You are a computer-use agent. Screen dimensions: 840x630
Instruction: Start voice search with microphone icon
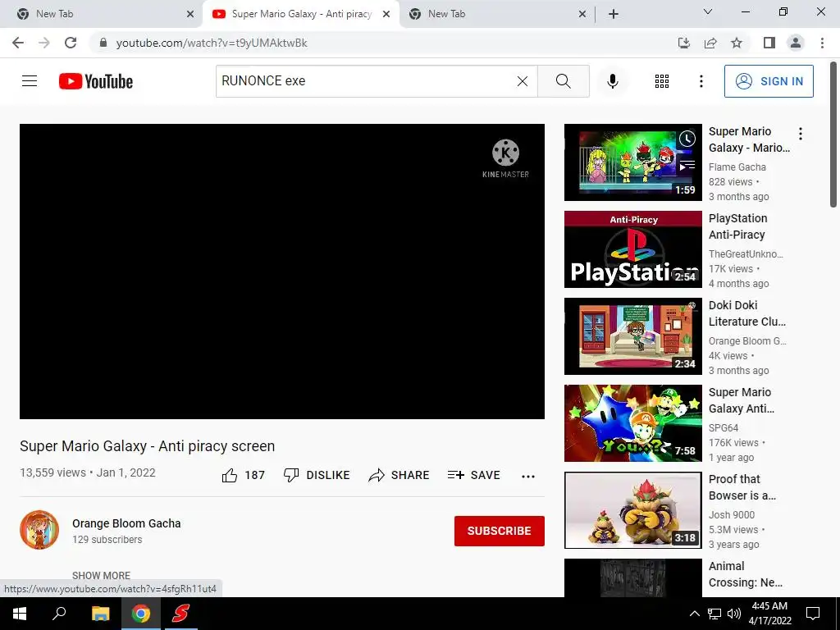pos(612,81)
